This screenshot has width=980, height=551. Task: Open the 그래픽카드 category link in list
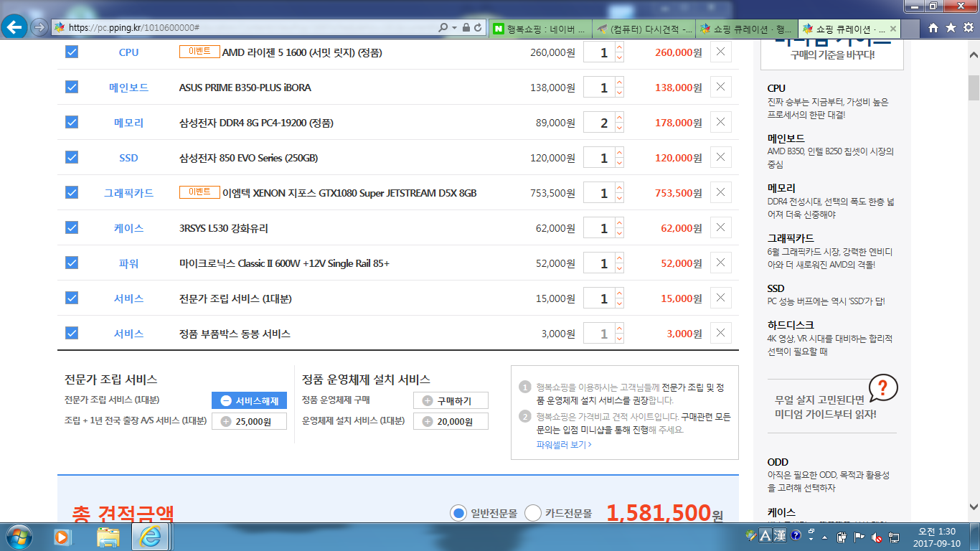(129, 193)
